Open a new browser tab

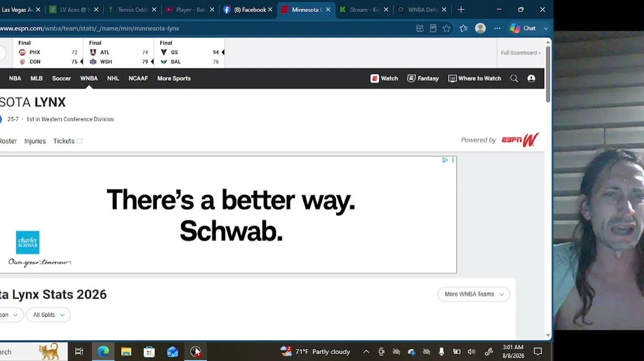tap(461, 10)
